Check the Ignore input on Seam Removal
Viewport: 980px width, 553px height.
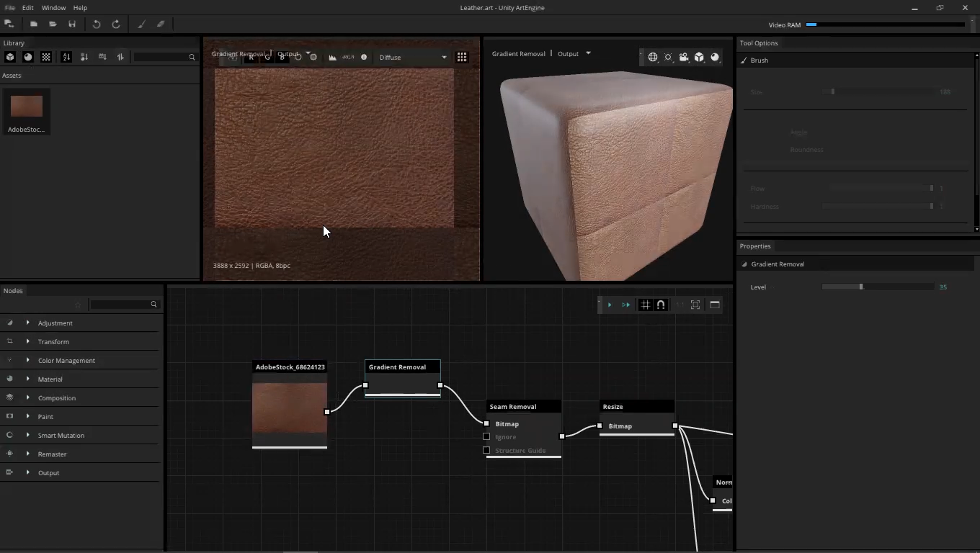[x=486, y=436]
